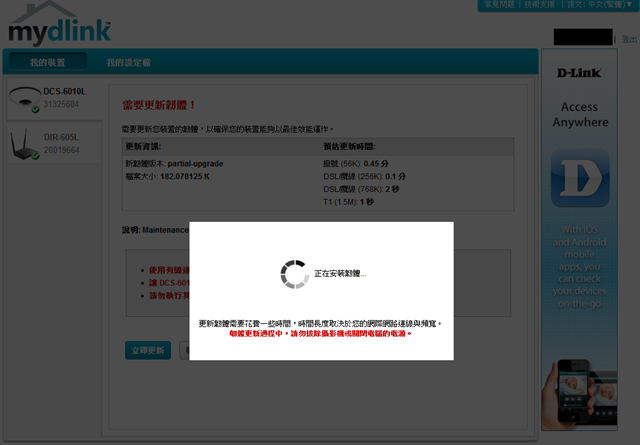Image resolution: width=640 pixels, height=445 pixels.
Task: Click the 立即更新 button
Action: 148,350
